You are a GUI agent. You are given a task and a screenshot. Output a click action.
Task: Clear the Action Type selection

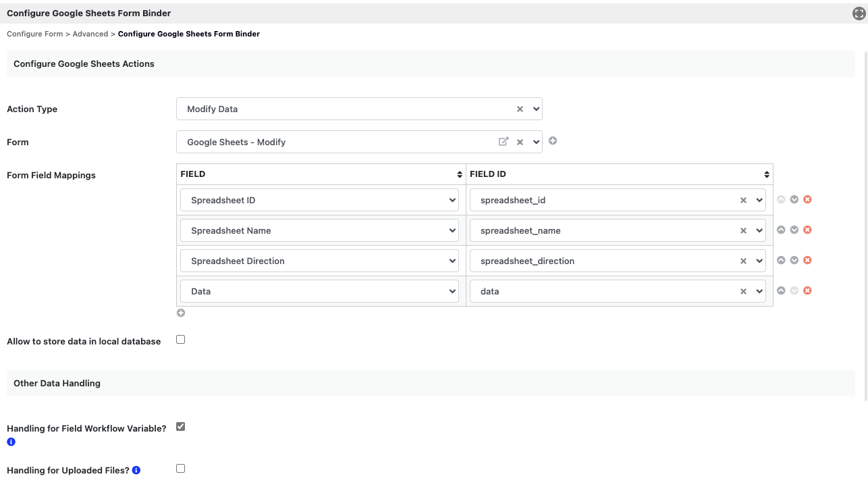(520, 109)
